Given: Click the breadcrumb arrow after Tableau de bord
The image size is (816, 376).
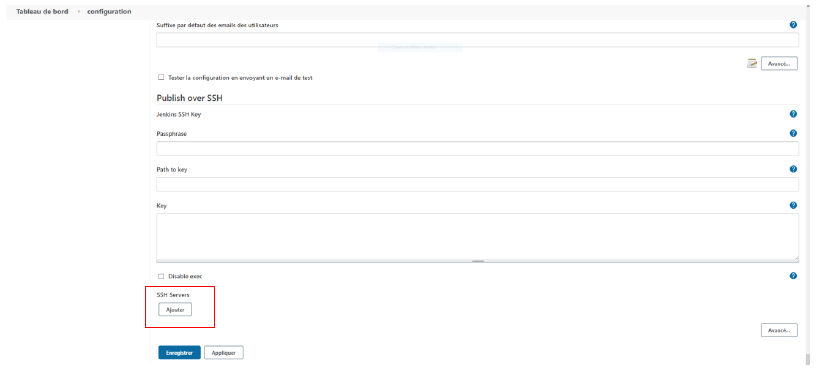Looking at the screenshot, I should pyautogui.click(x=78, y=11).
